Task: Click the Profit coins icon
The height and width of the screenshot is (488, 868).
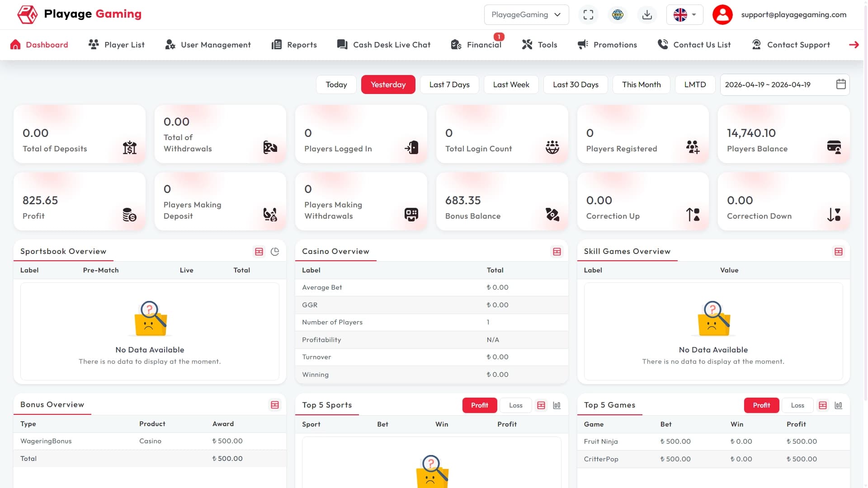Action: click(x=130, y=215)
